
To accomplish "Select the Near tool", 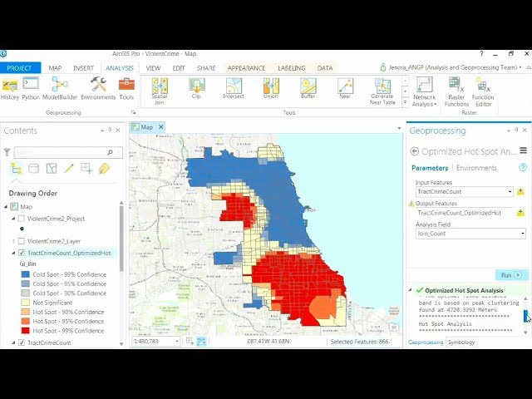I will click(x=345, y=88).
